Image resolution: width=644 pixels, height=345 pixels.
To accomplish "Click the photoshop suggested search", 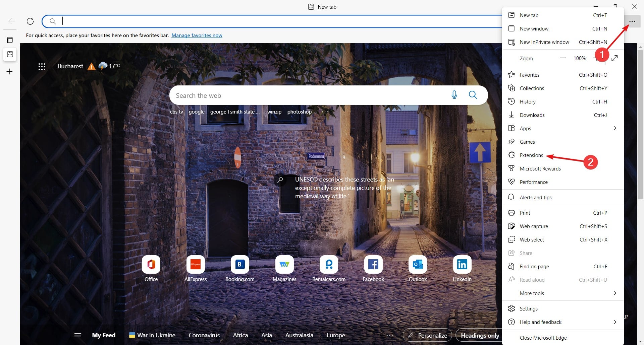I will [x=300, y=112].
